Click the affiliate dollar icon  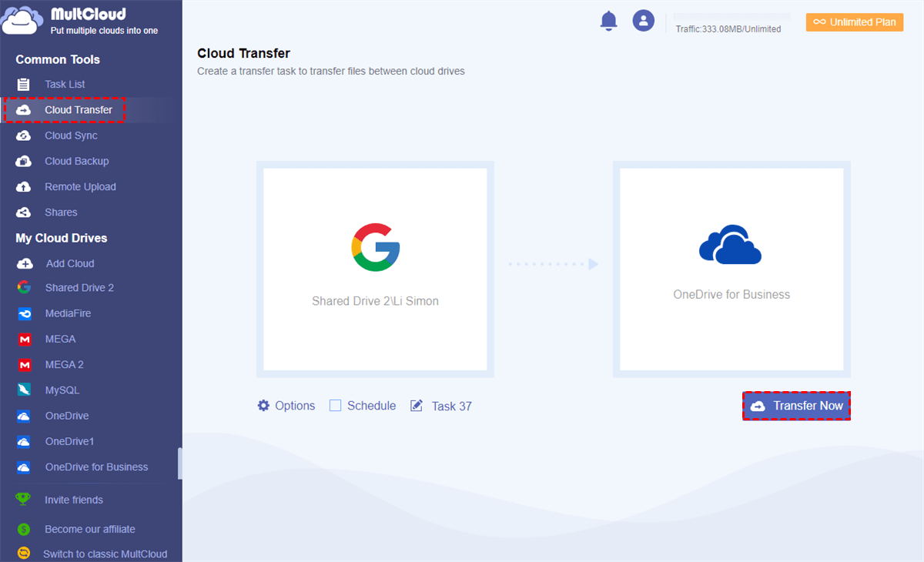tap(24, 529)
